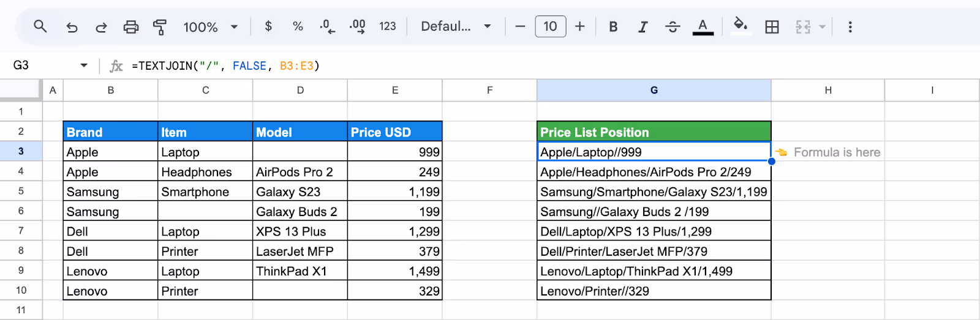Open the 100% zoom dropdown
The image size is (980, 320).
(x=211, y=27)
